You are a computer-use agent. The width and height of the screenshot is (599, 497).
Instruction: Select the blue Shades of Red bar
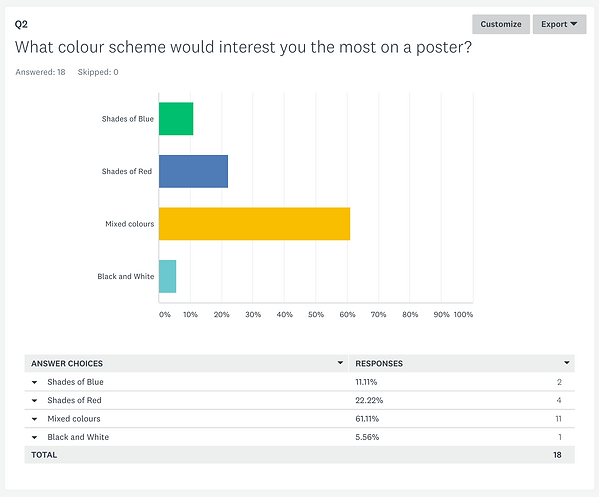coord(193,171)
